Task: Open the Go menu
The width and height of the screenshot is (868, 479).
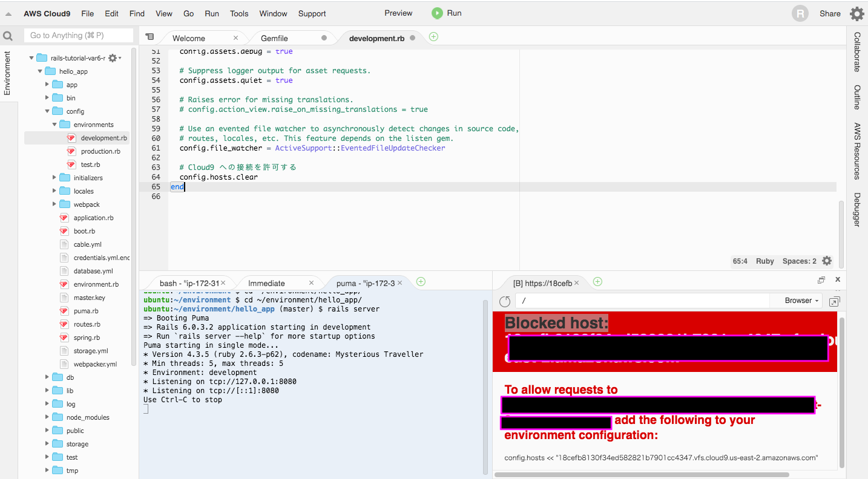Action: click(x=188, y=13)
